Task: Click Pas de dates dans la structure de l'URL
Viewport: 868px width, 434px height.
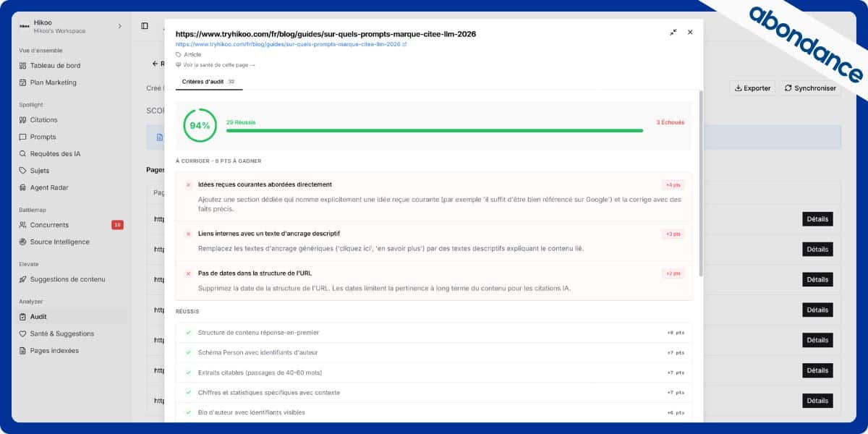Action: 255,273
